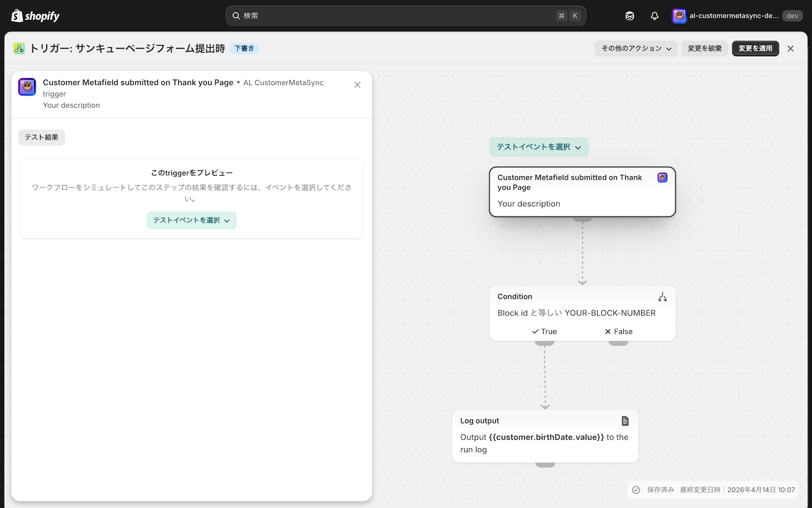
Task: Click the True branch output connector
Action: [545, 343]
